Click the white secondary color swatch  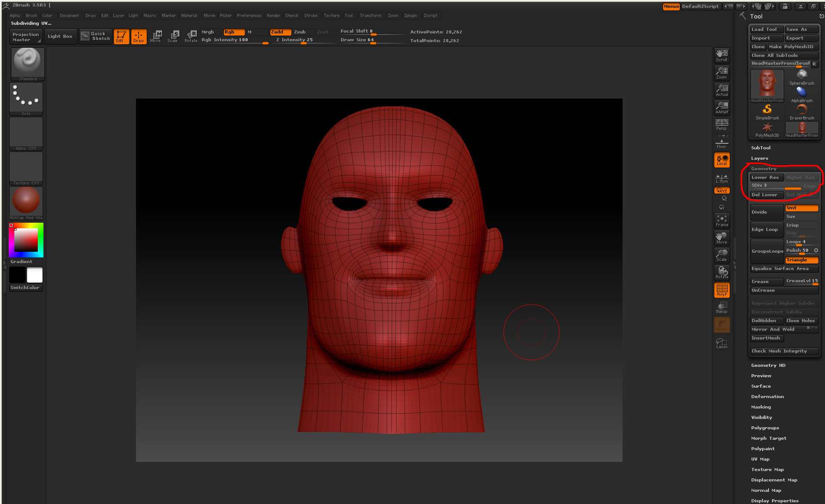35,275
